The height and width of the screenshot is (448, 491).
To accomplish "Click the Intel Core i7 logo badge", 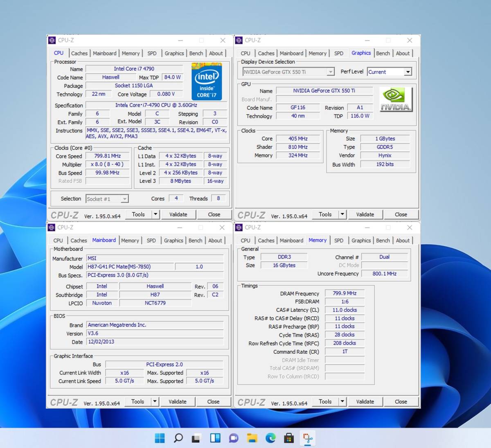I will (x=207, y=81).
